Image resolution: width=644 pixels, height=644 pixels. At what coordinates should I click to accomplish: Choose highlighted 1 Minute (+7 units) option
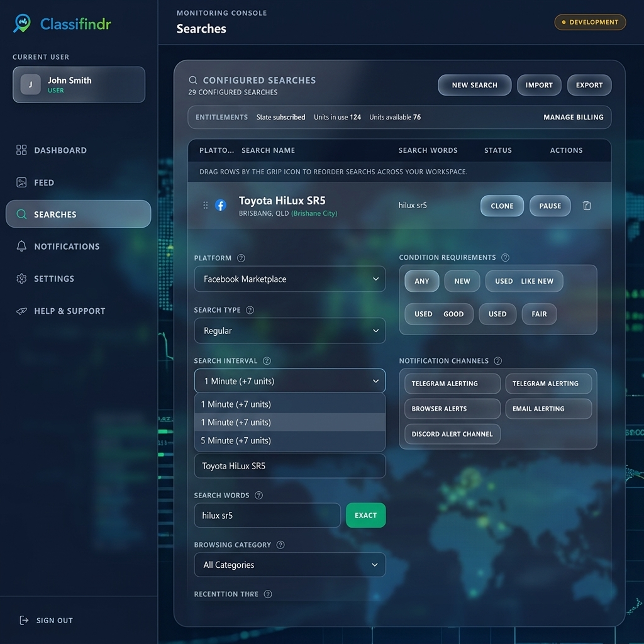tap(289, 422)
